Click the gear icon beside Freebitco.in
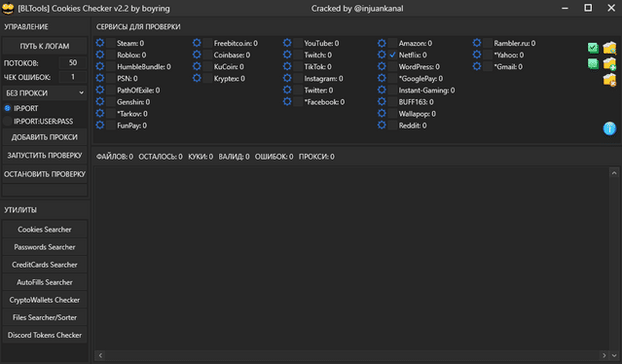The image size is (622, 364). coord(197,43)
